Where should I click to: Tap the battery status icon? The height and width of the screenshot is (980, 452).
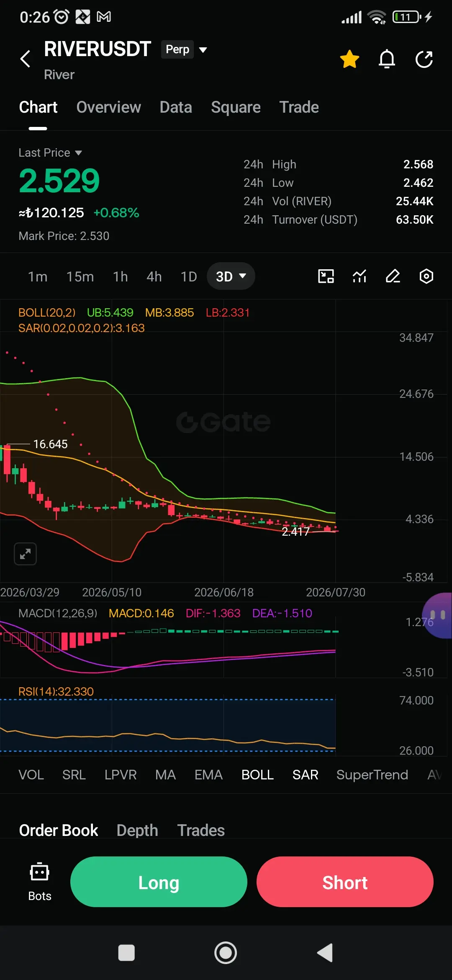click(x=407, y=17)
